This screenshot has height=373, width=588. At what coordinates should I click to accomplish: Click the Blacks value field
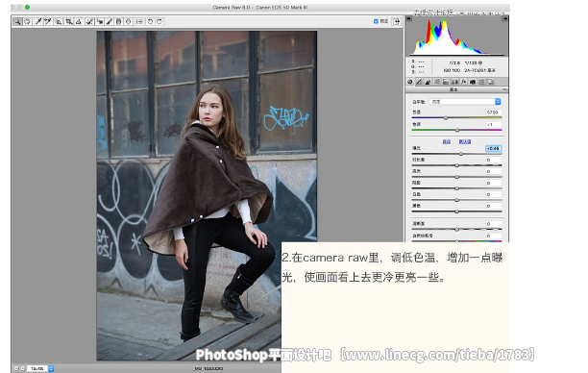(x=493, y=206)
